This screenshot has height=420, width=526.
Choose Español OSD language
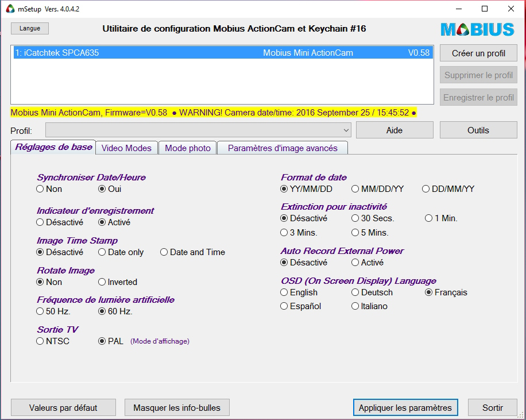point(301,306)
